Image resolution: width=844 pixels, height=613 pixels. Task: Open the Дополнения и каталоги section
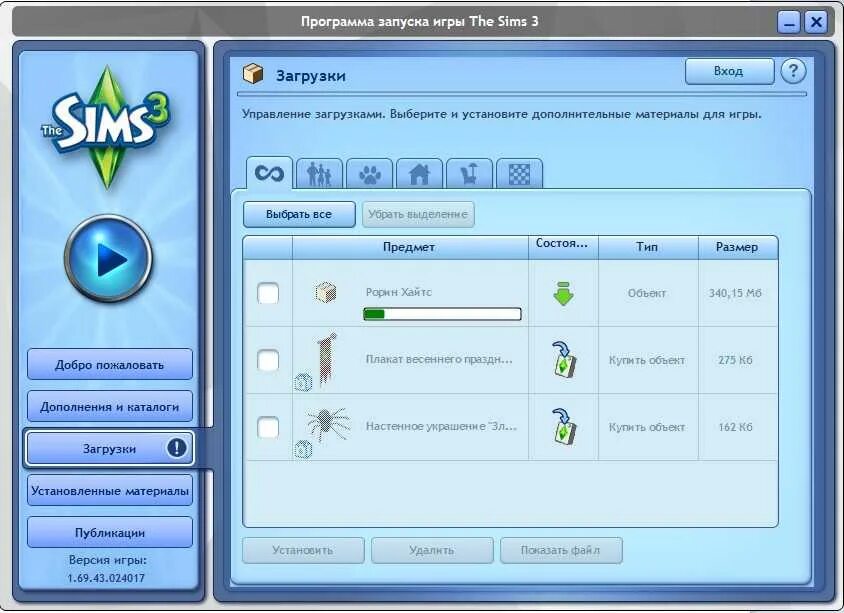pyautogui.click(x=110, y=406)
